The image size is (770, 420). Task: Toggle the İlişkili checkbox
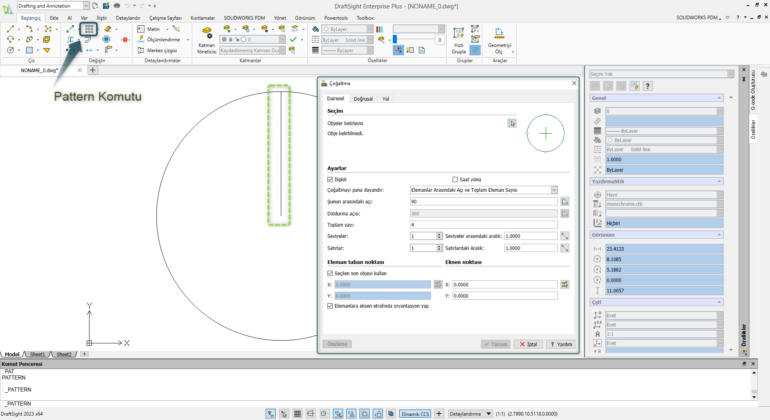pos(330,179)
